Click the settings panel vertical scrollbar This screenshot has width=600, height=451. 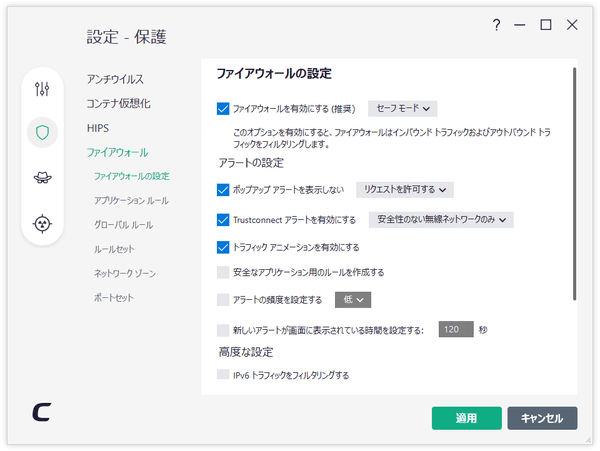point(574,184)
